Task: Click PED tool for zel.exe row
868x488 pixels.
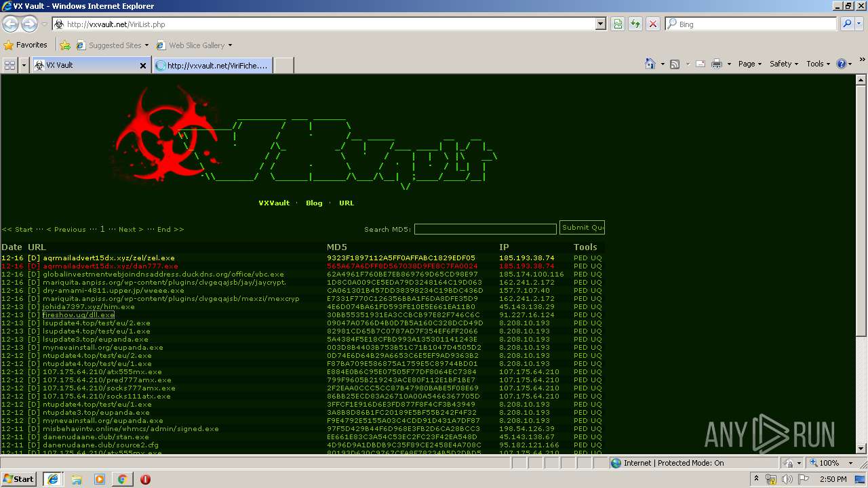Action: 580,258
